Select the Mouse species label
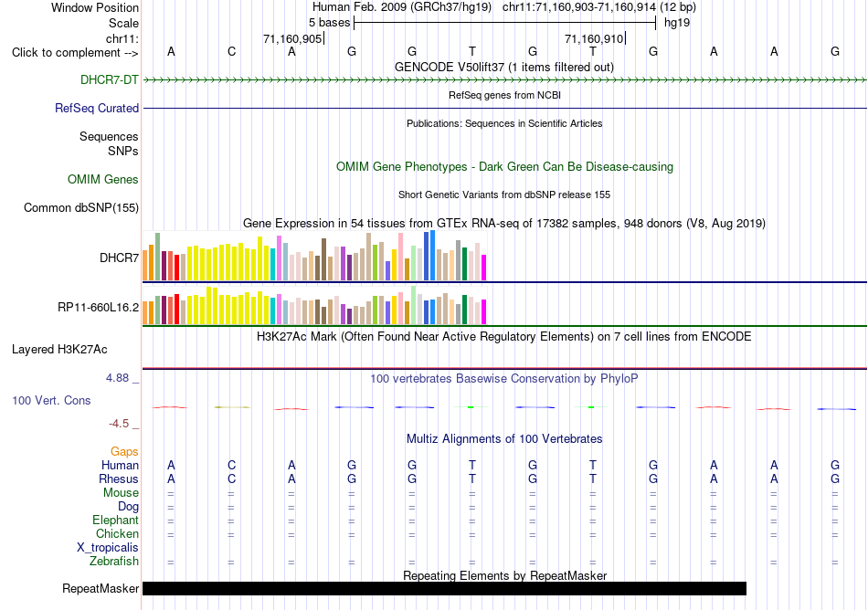This screenshot has height=610, width=868. pyautogui.click(x=121, y=492)
